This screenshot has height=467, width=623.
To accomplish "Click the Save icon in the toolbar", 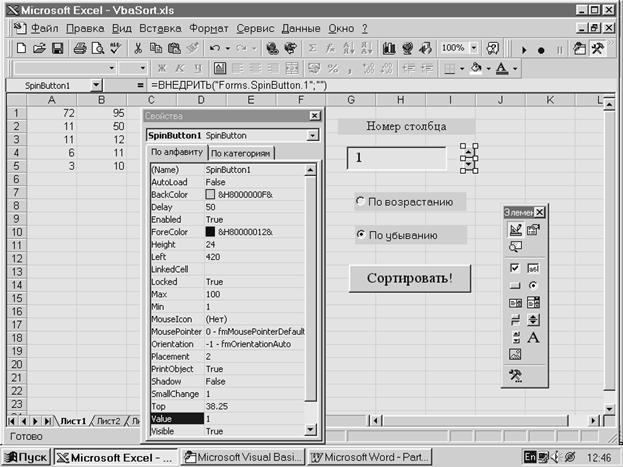I will pos(57,48).
